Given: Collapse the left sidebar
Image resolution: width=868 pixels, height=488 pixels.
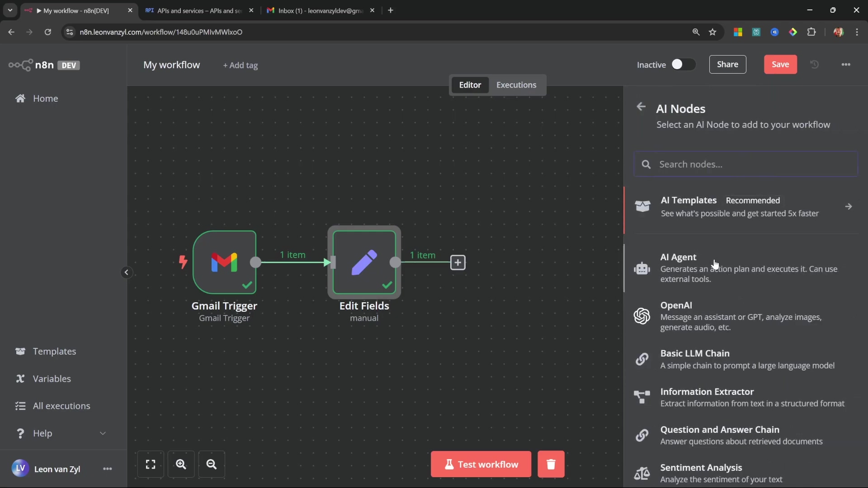Looking at the screenshot, I should (x=127, y=272).
